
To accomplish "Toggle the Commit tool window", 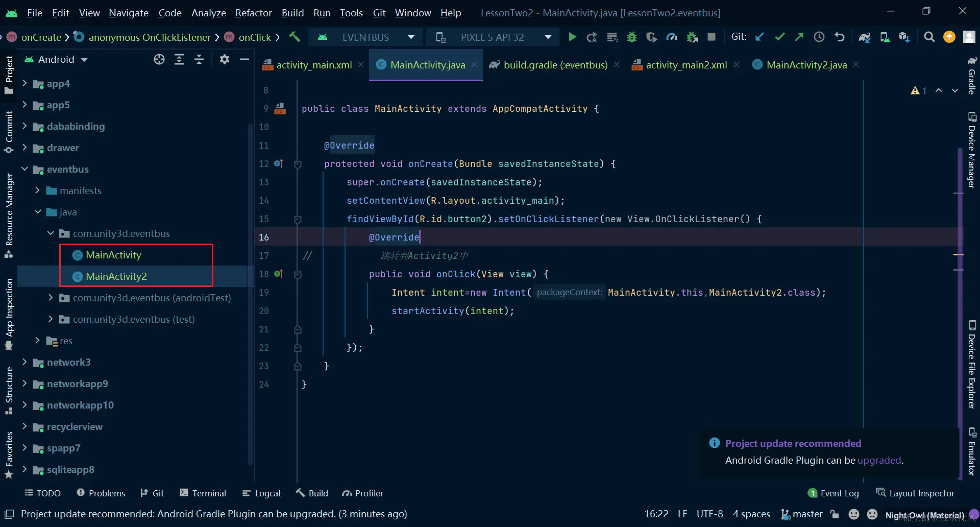I will (x=9, y=132).
